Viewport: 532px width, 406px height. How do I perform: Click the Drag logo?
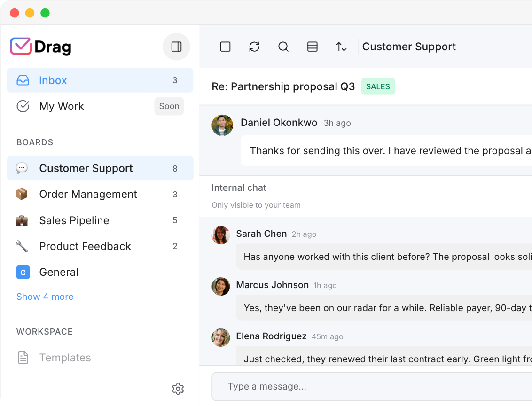click(41, 47)
